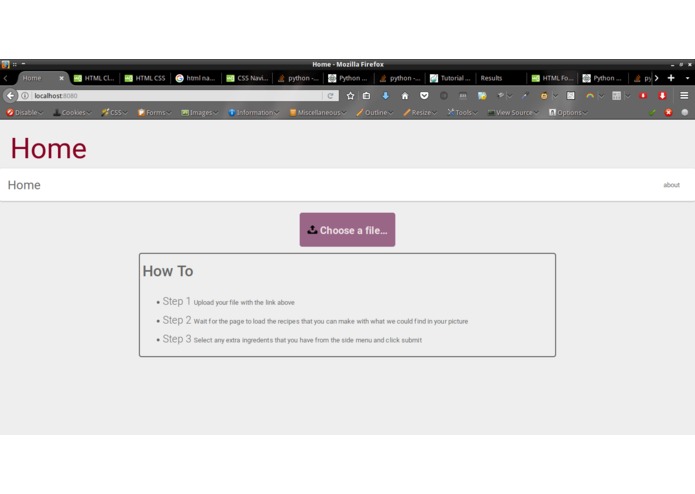The height and width of the screenshot is (494, 695).
Task: Click the Home link in the navbar
Action: pos(24,185)
